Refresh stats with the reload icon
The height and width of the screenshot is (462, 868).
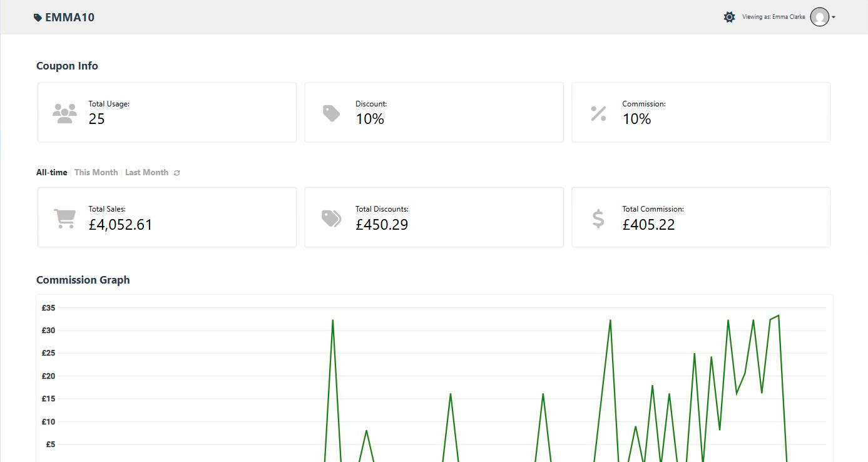coord(177,173)
